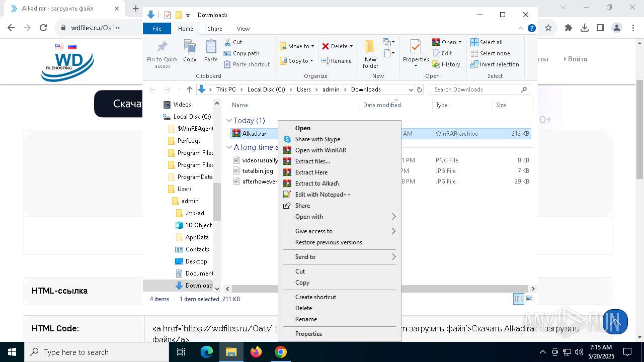Open Chrome from taskbar

pos(281,352)
